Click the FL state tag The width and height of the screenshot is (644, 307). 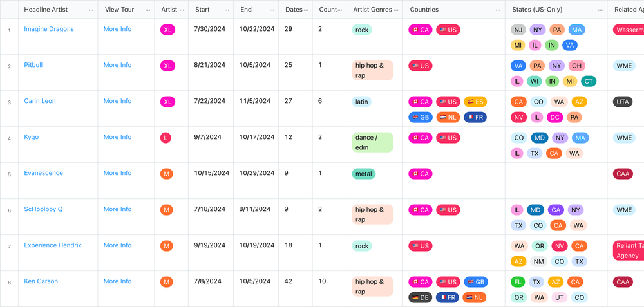tap(518, 283)
